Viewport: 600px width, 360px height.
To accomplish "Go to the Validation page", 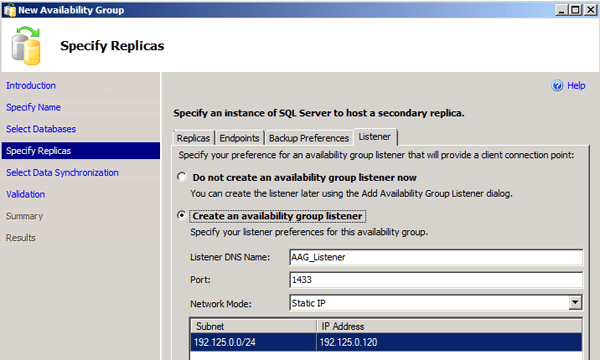I will [26, 194].
